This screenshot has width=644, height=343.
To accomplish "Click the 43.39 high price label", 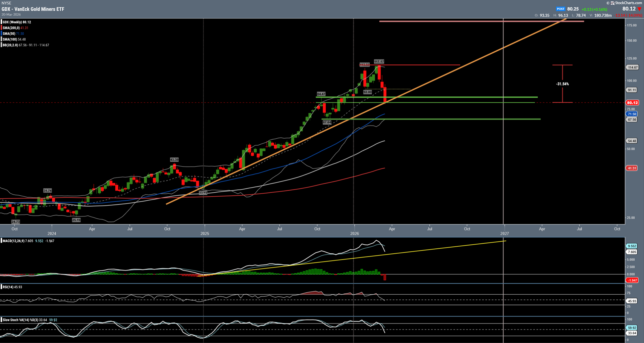I will click(x=174, y=160).
